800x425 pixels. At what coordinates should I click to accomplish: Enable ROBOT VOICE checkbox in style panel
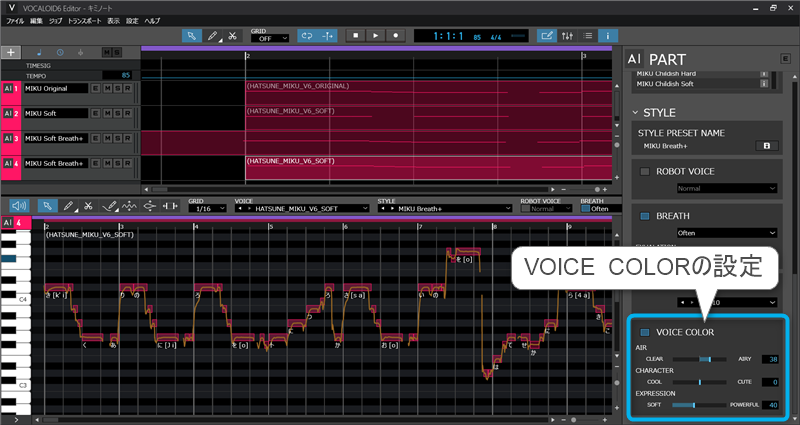[x=645, y=171]
